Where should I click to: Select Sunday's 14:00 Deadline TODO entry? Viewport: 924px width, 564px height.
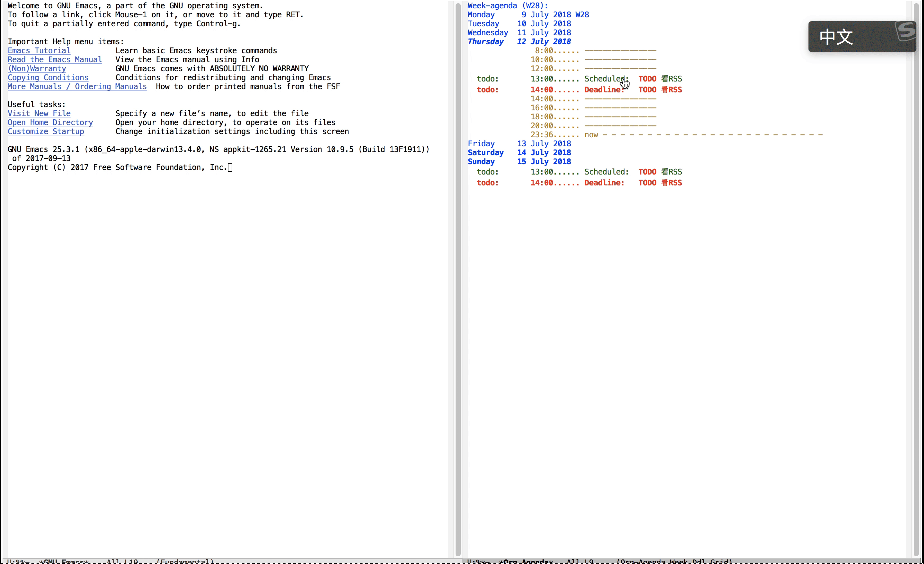pos(660,183)
